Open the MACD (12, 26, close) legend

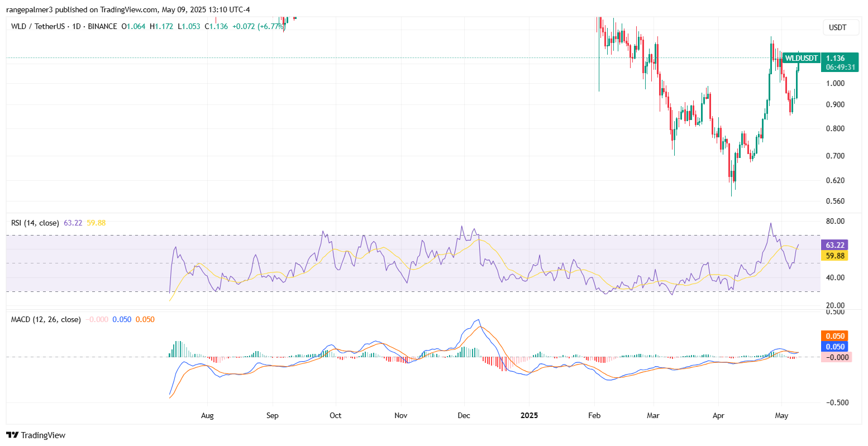[46, 319]
